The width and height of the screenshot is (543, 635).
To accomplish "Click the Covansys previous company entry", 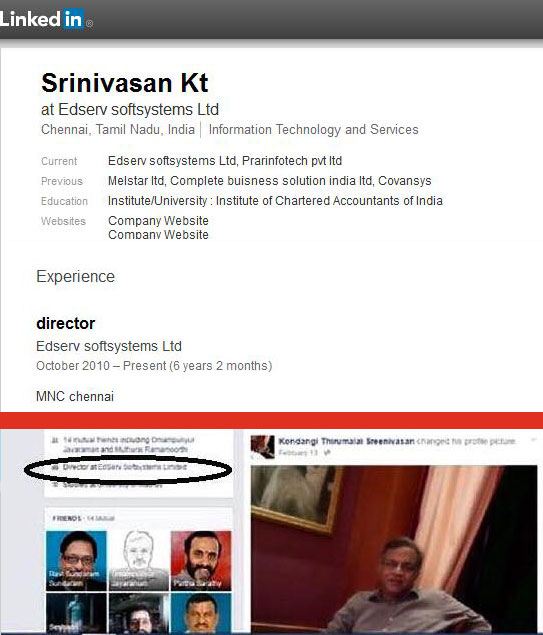I will [405, 181].
